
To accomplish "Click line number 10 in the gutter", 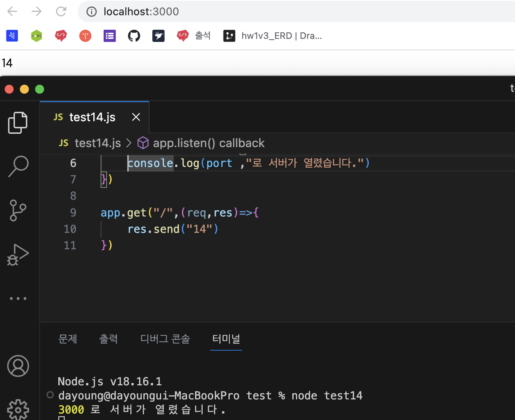I will click(70, 229).
